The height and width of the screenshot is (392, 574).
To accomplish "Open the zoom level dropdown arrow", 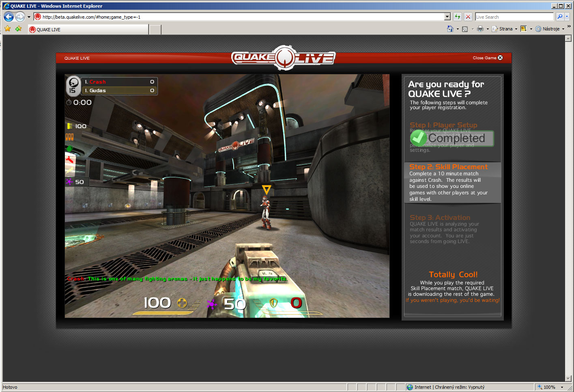I will (x=562, y=387).
